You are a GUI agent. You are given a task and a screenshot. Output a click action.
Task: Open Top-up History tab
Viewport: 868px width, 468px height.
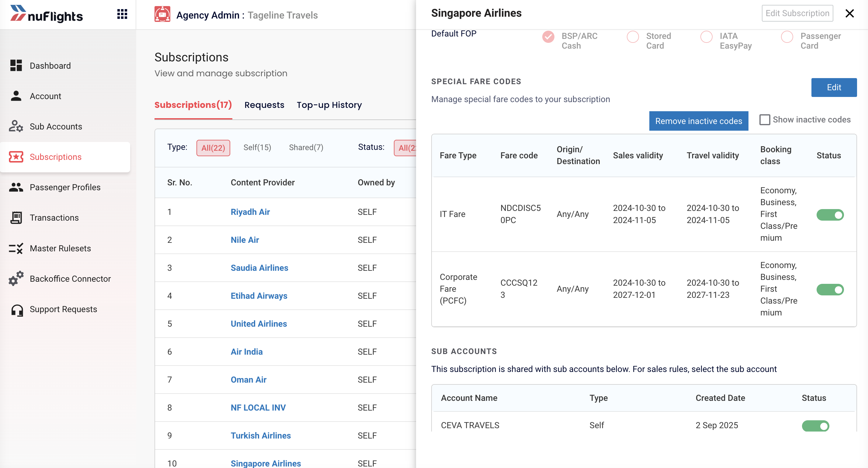pos(329,105)
